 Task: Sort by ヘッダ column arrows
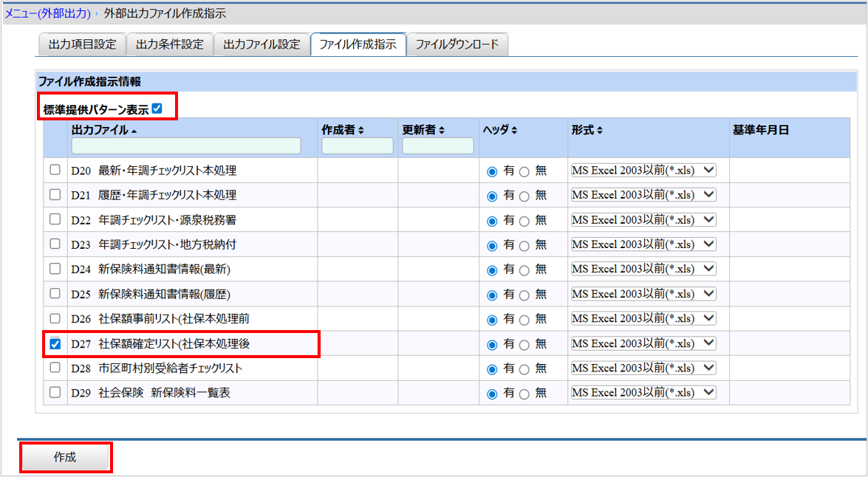[x=514, y=131]
